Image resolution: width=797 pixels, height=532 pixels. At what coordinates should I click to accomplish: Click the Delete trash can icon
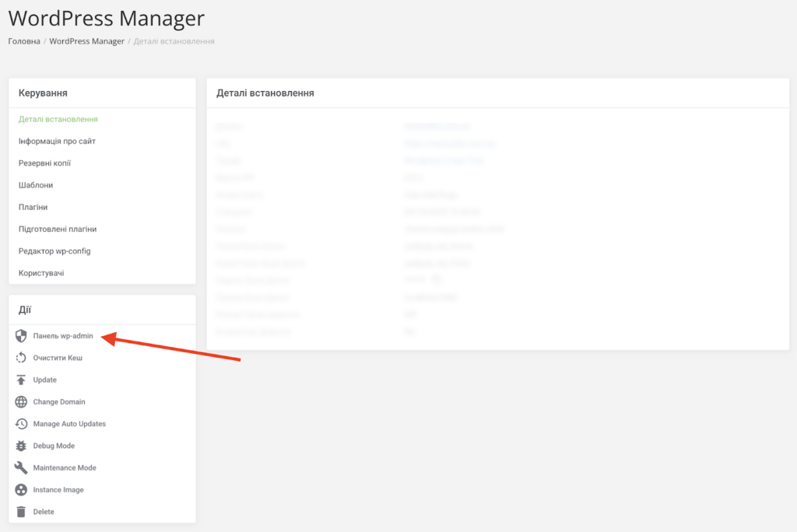(x=21, y=512)
